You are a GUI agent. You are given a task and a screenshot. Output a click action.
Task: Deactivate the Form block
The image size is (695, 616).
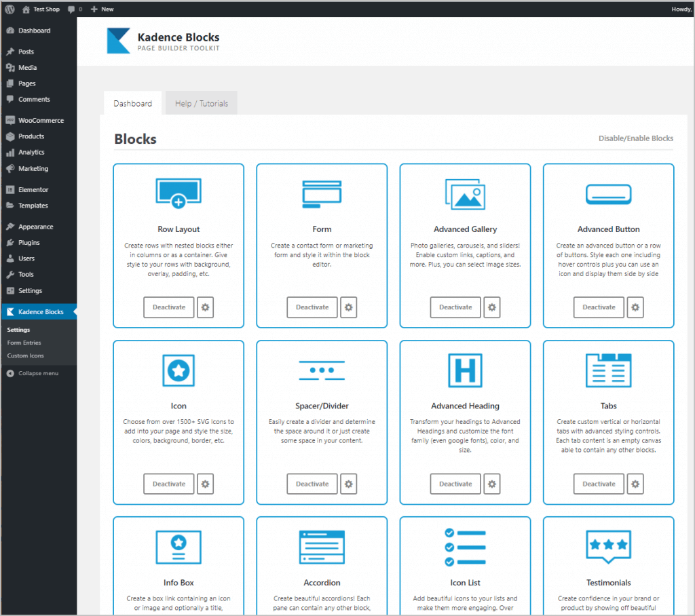[x=312, y=307]
